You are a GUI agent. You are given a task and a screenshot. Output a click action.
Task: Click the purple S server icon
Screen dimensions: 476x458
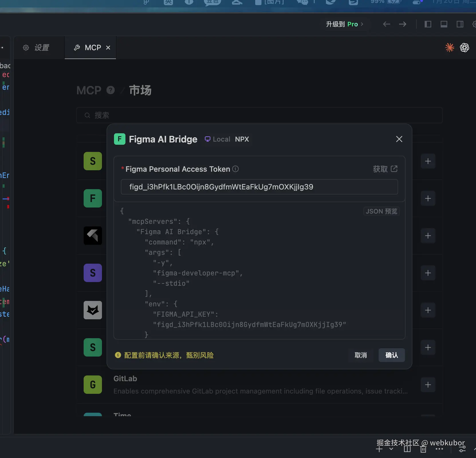pyautogui.click(x=93, y=273)
